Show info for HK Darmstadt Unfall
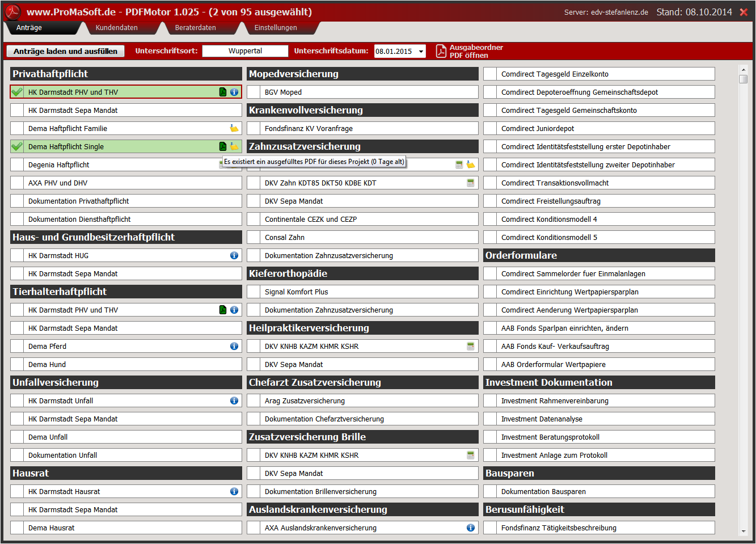 point(234,400)
